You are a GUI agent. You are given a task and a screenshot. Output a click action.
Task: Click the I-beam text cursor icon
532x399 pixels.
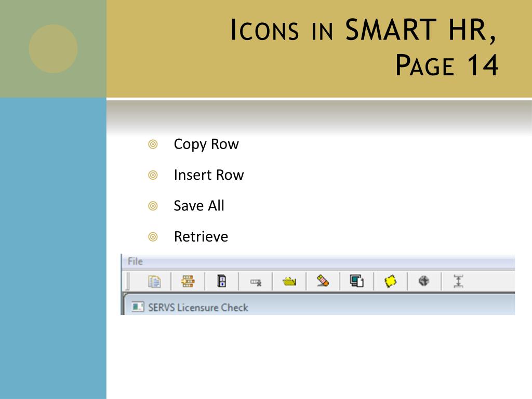[x=458, y=281]
